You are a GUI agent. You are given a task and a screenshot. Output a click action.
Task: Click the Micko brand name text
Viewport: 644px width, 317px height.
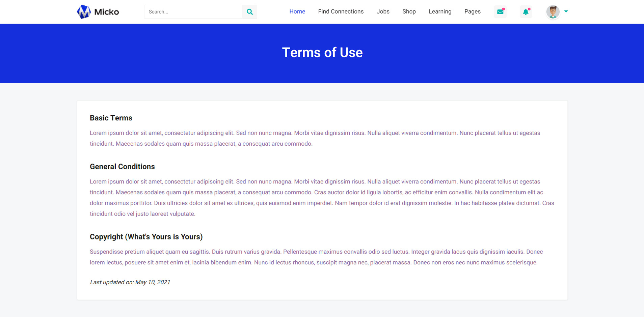(106, 12)
